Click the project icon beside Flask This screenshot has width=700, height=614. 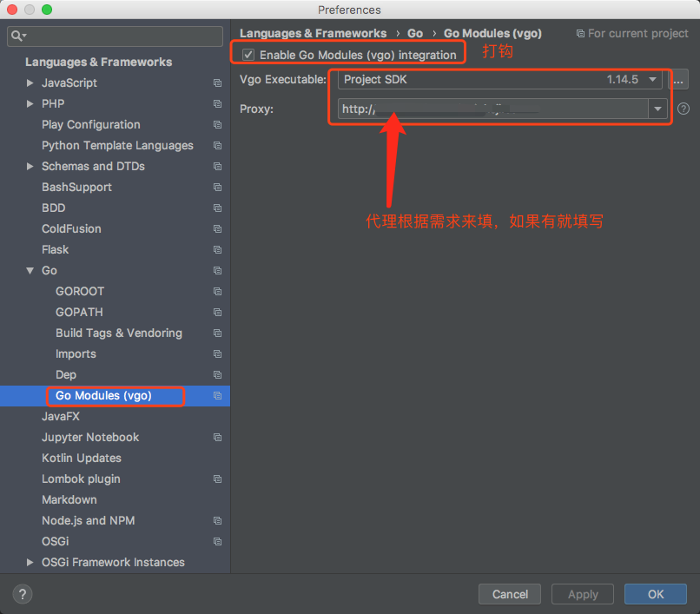pos(217,249)
